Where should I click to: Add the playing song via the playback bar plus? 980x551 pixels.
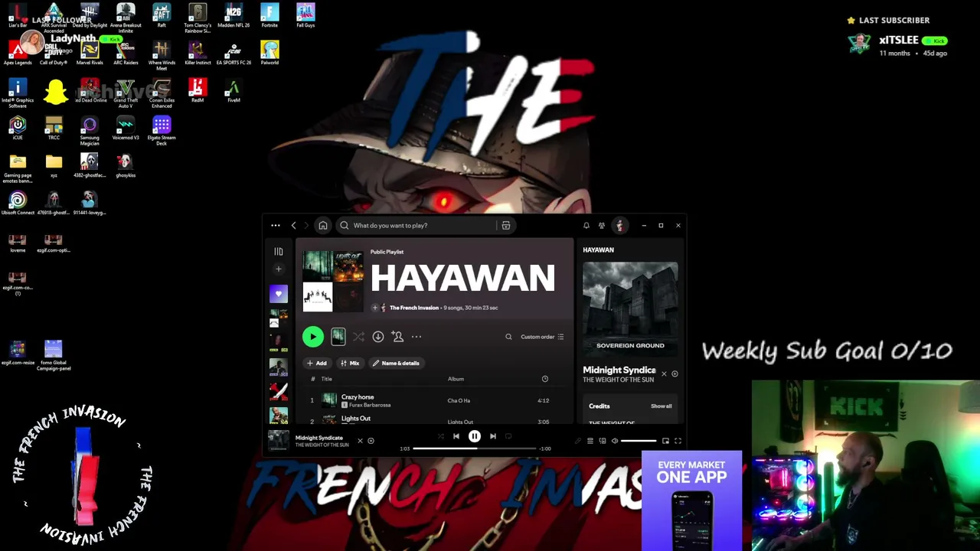tap(371, 441)
